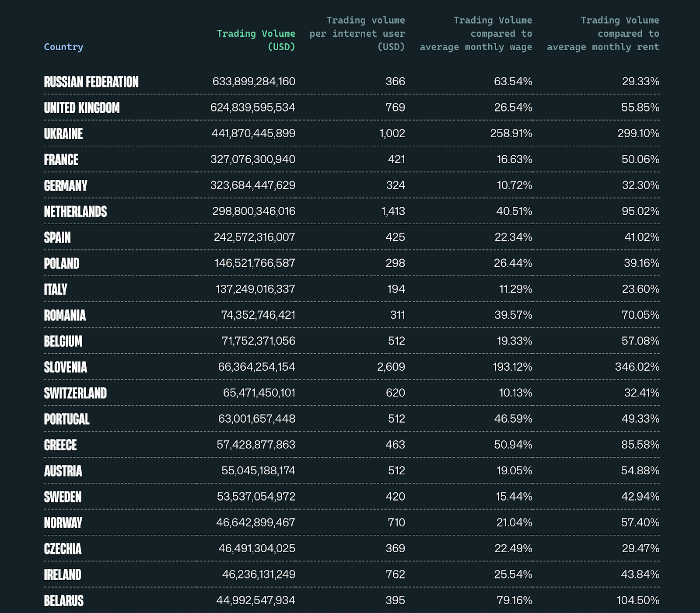
Task: Select the Russian Federation row name
Action: pos(91,82)
